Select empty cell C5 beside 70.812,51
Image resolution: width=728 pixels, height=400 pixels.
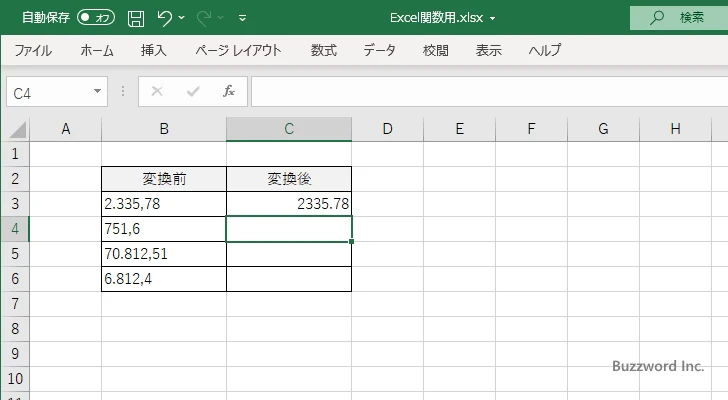[x=289, y=254]
